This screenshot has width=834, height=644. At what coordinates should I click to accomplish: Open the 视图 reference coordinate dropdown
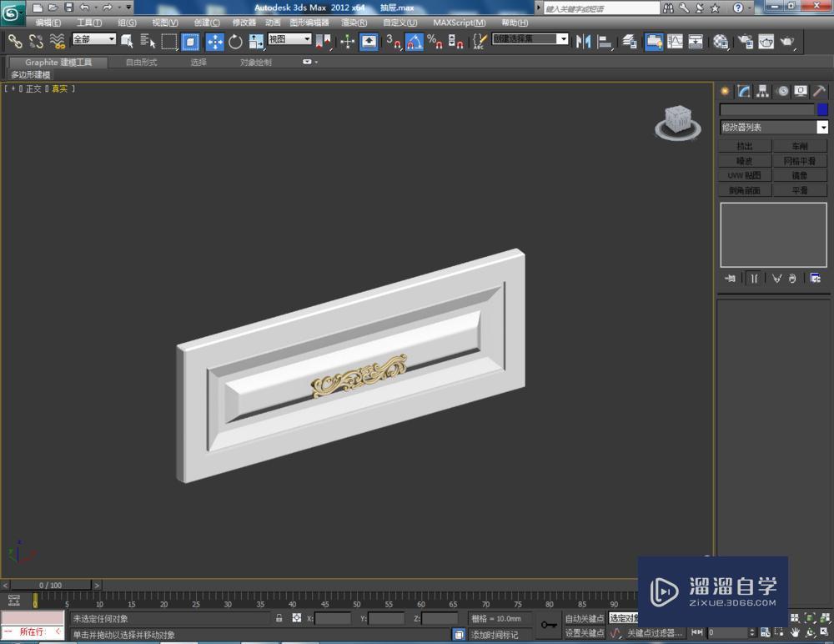(x=289, y=40)
